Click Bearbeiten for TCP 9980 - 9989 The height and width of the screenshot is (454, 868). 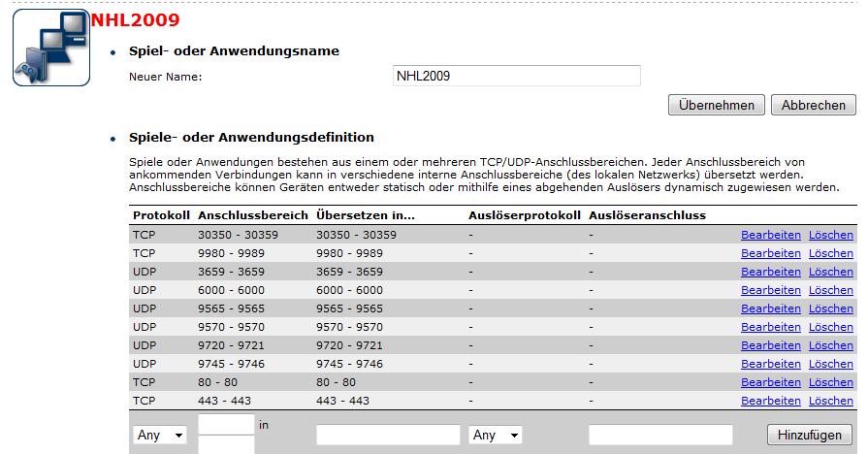coord(771,253)
